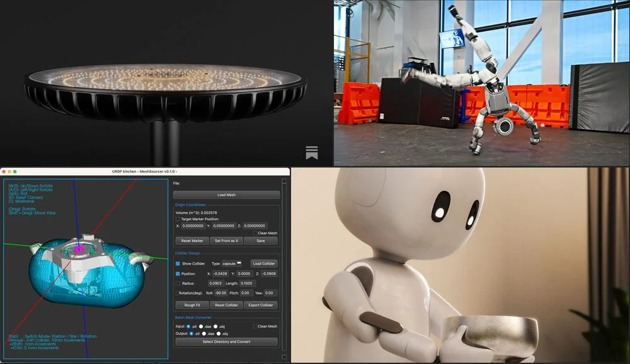Toggle the Show Collider checkbox
This screenshot has height=364, width=630.
pyautogui.click(x=178, y=263)
